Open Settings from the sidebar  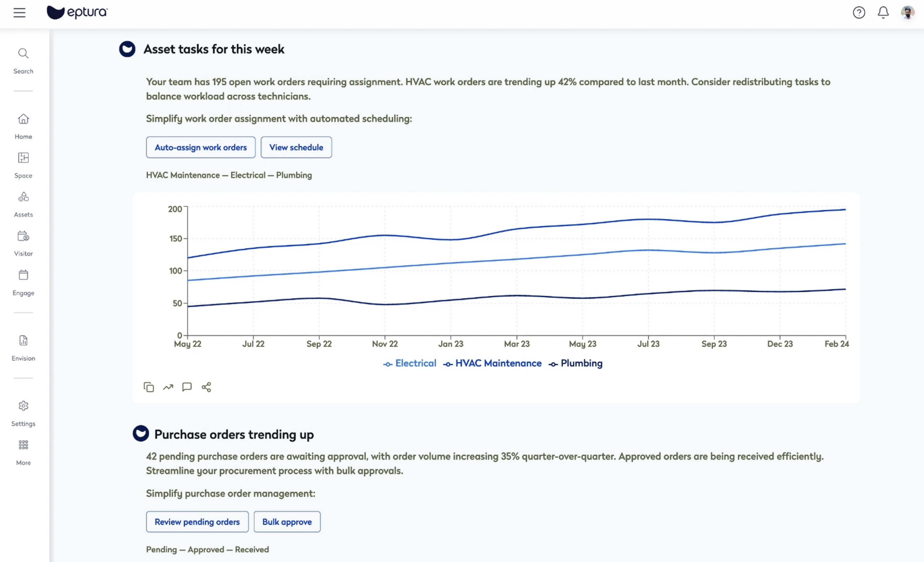tap(23, 413)
